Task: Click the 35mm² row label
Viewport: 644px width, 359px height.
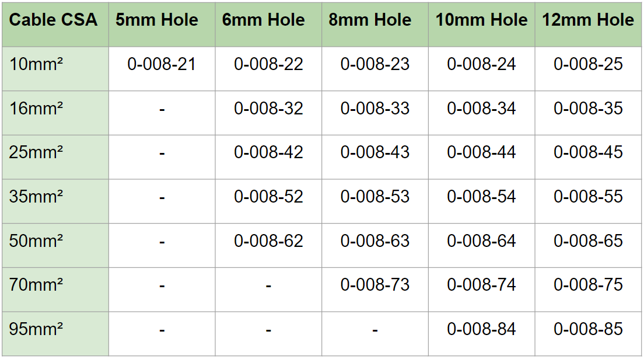Action: (36, 197)
